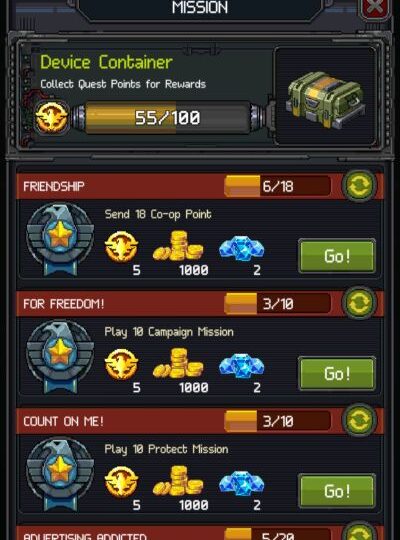Refresh the Count On Me! mission
This screenshot has width=400, height=540.
[359, 420]
